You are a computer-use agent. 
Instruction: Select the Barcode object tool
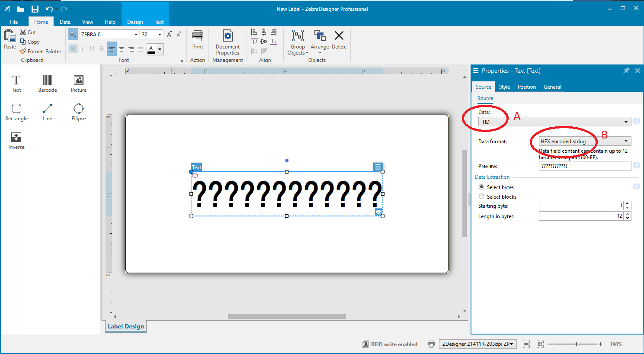pyautogui.click(x=48, y=83)
